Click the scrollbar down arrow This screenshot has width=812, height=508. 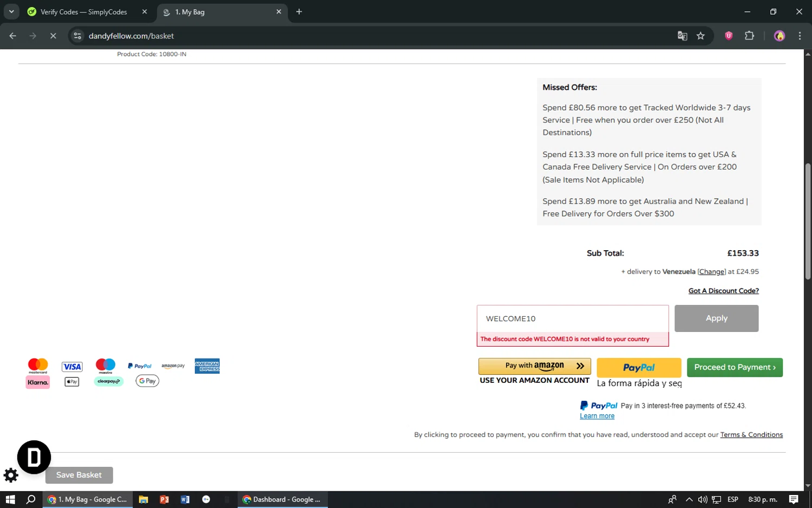808,486
